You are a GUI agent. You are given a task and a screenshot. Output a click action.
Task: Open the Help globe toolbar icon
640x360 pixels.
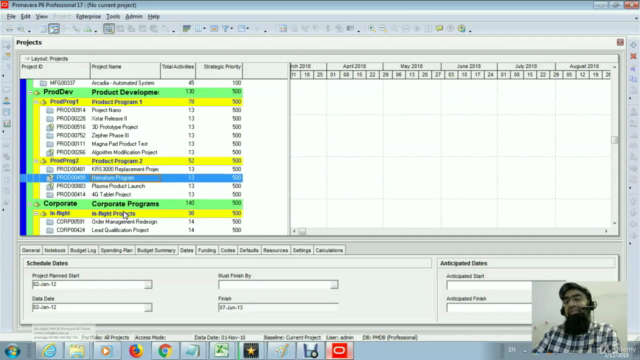click(462, 29)
